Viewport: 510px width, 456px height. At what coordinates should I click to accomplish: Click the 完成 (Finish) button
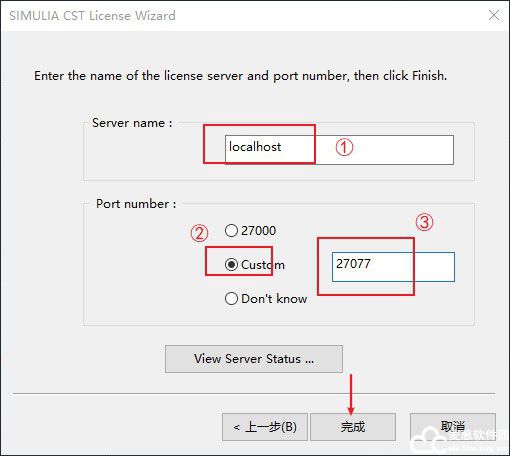click(x=353, y=427)
